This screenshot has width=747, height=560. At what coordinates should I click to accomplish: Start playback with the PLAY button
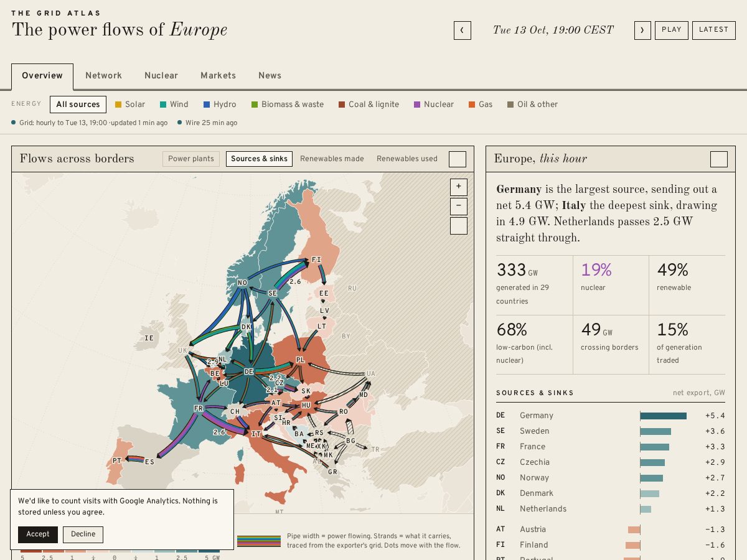pos(672,30)
